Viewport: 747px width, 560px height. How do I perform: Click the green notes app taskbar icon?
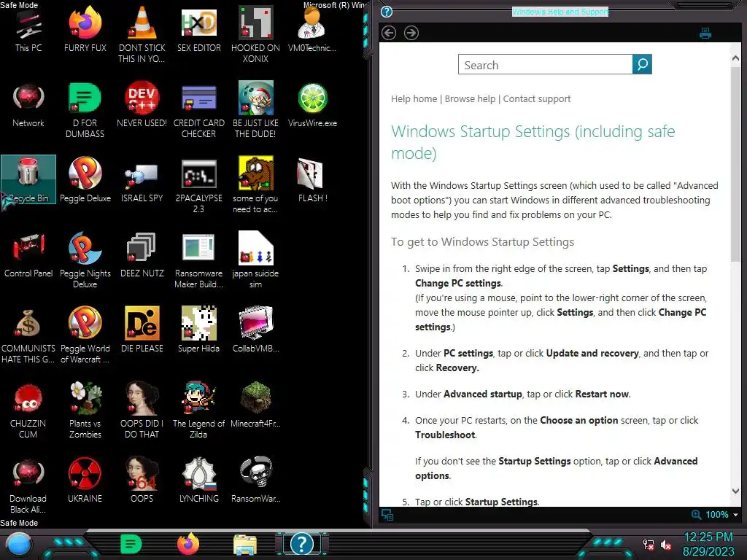[x=131, y=544]
